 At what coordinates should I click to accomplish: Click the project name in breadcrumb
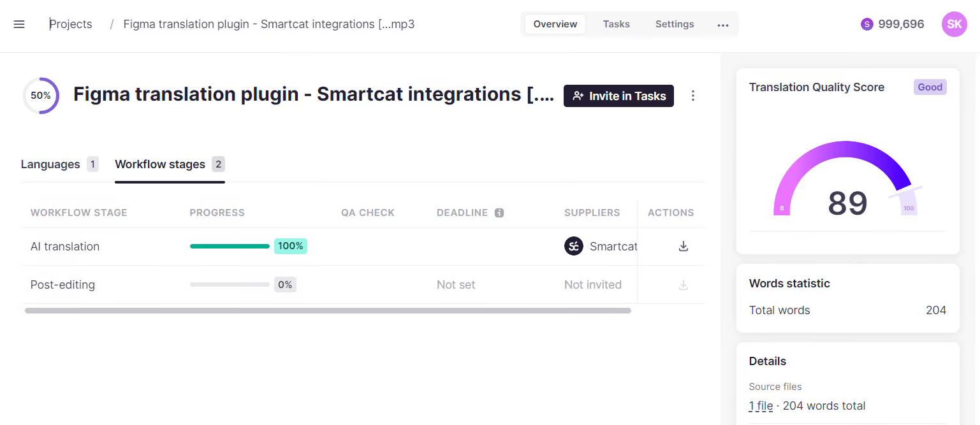pos(269,24)
